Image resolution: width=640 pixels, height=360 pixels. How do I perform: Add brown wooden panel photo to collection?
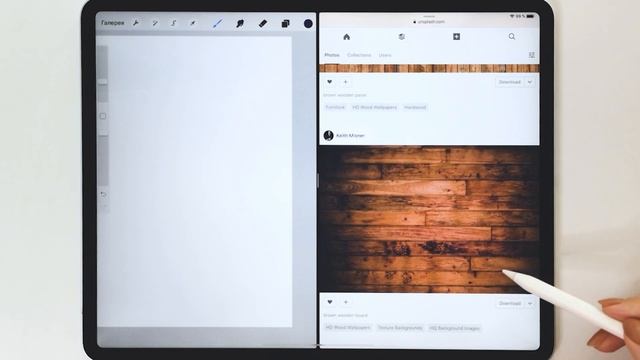[345, 82]
